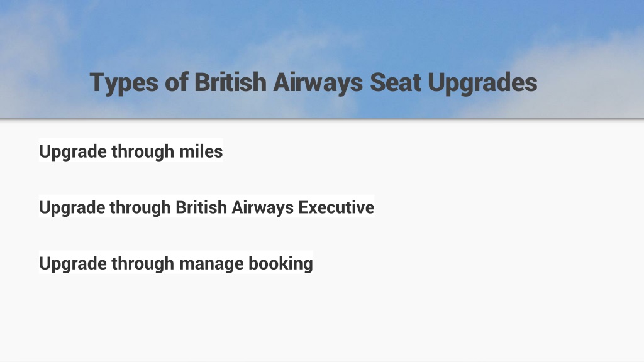Choose the 'Upgrade through manage booking' entry
This screenshot has height=362, width=644.
[176, 263]
